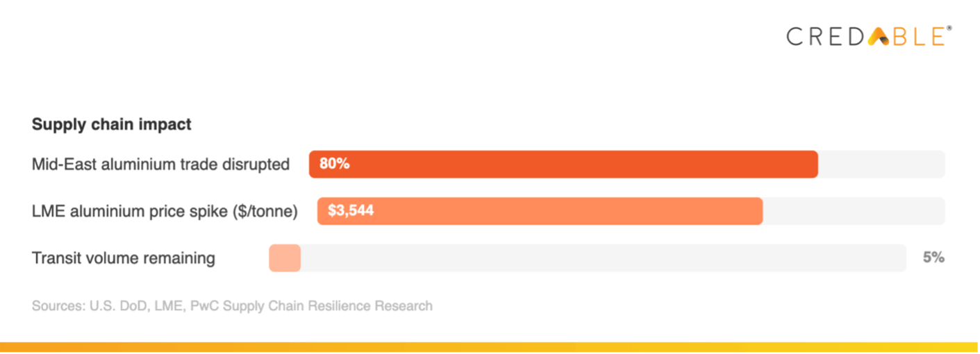
Task: Click the 80% value on the bar
Action: click(x=334, y=165)
